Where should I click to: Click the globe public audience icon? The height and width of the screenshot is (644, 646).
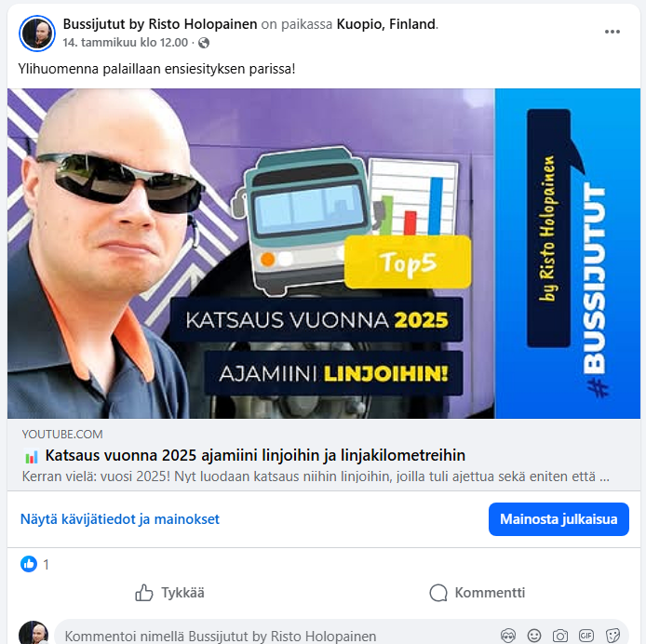[x=204, y=43]
